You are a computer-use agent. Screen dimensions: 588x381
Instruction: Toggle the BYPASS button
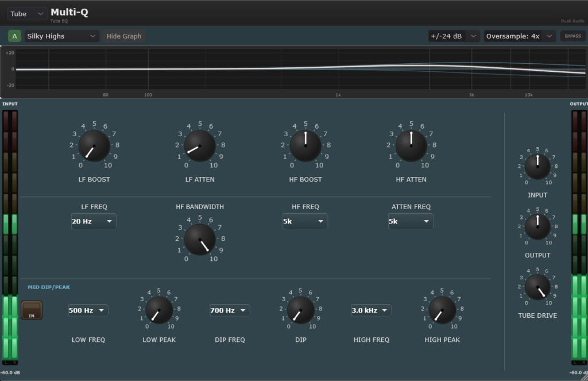[572, 36]
